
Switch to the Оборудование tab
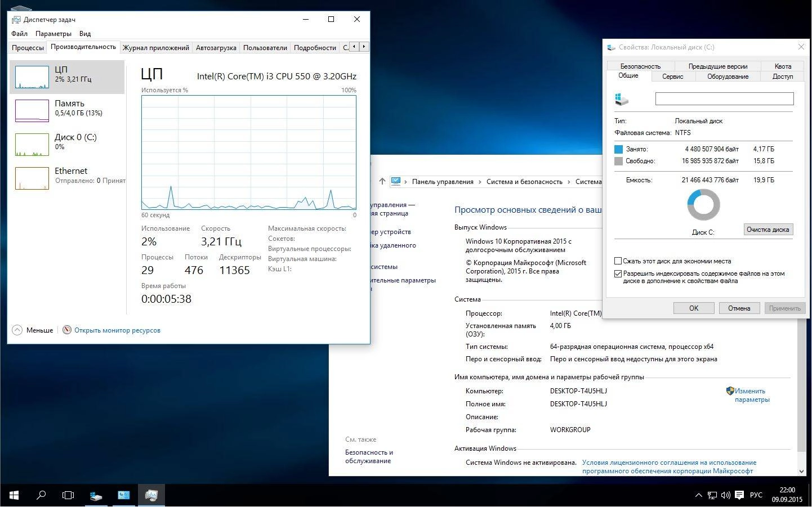(x=728, y=77)
